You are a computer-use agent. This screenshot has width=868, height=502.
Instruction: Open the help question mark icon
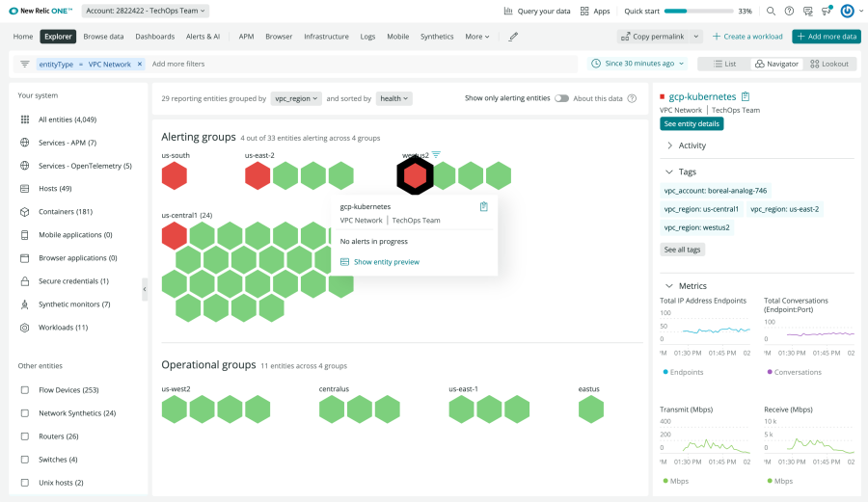click(x=789, y=11)
